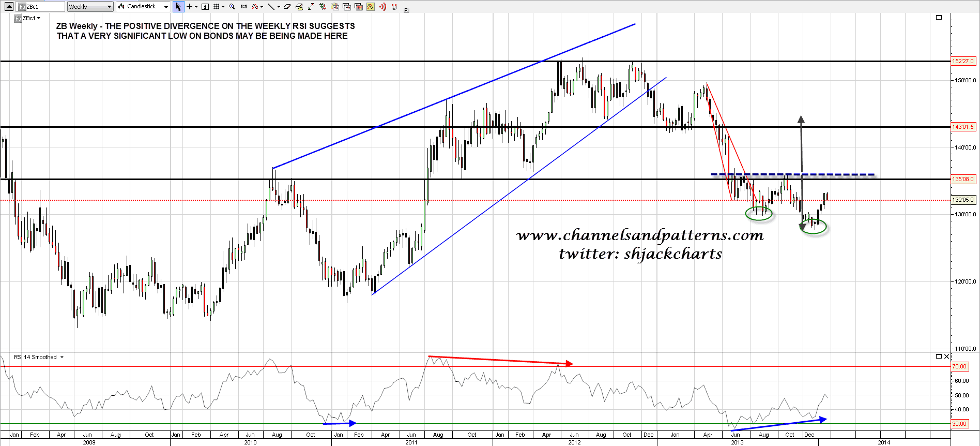This screenshot has height=446, width=980.
Task: Open the Weekly interval dropdown
Action: pos(90,7)
